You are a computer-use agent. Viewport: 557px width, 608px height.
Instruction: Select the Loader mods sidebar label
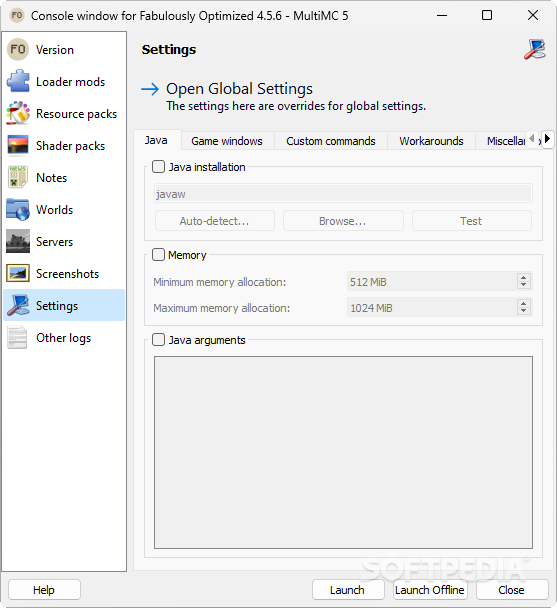point(71,82)
